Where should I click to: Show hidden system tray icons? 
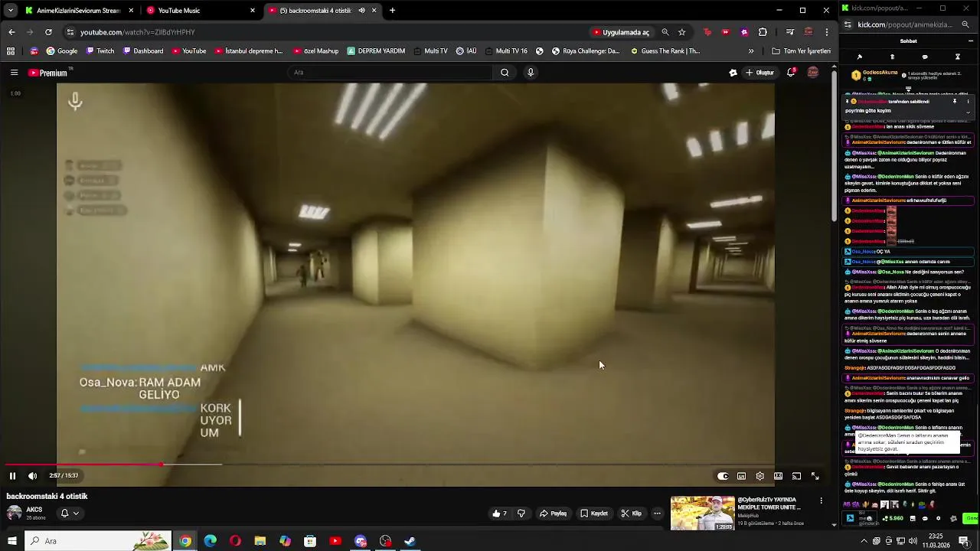[864, 541]
